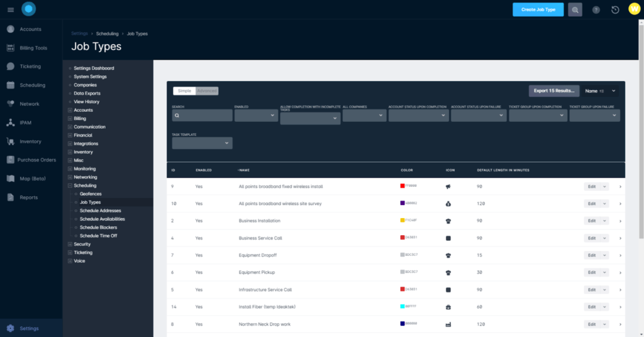The image size is (644, 337).
Task: Open Account Status Upon Completion dropdown
Action: click(418, 115)
